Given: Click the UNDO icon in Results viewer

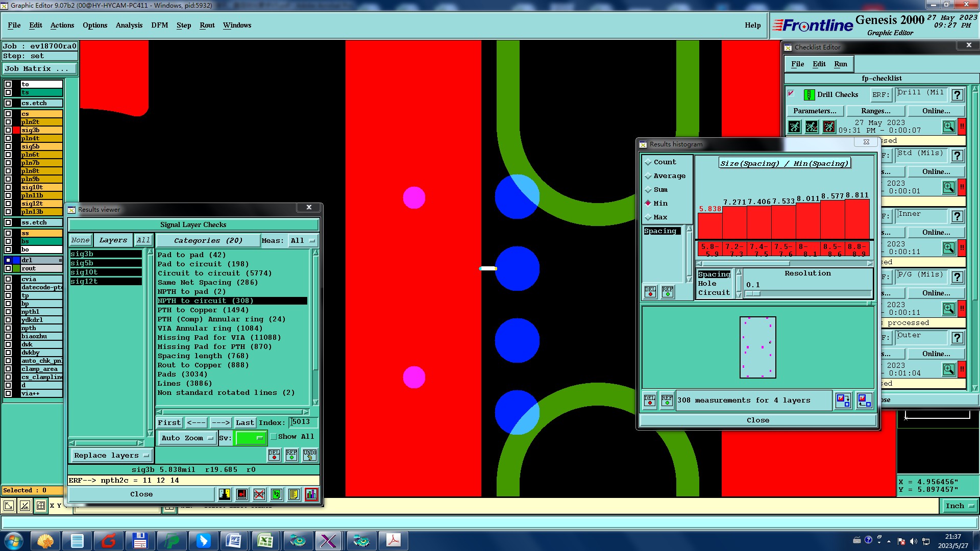Looking at the screenshot, I should click(309, 455).
